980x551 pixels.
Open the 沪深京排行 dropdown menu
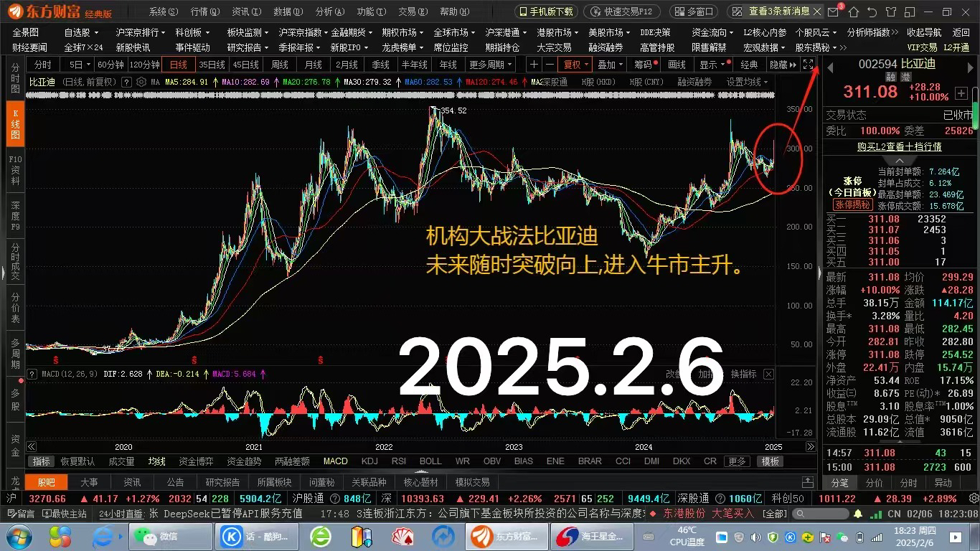click(x=141, y=33)
